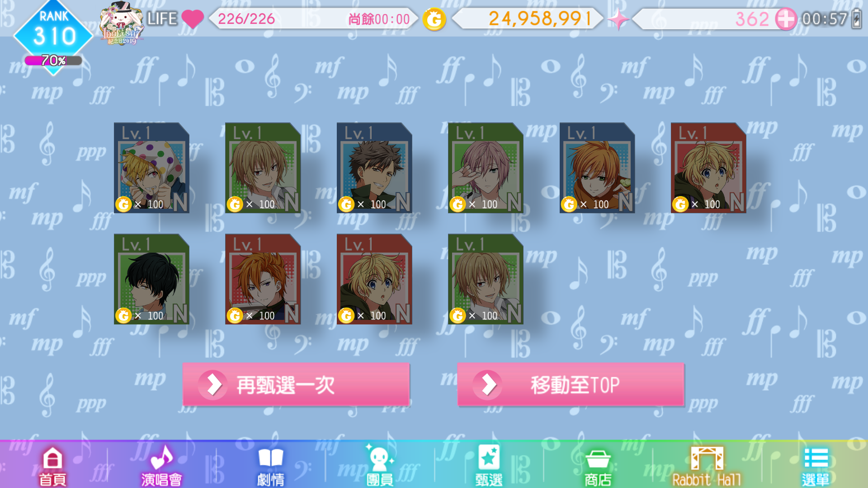Click 再甄選一次 to audition again
Screen dimensions: 868x488
pyautogui.click(x=296, y=385)
